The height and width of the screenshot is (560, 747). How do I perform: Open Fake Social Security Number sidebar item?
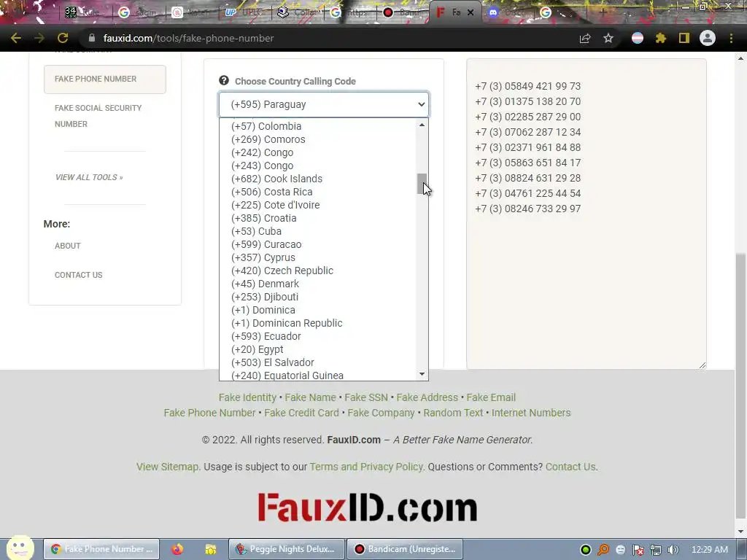coord(98,116)
